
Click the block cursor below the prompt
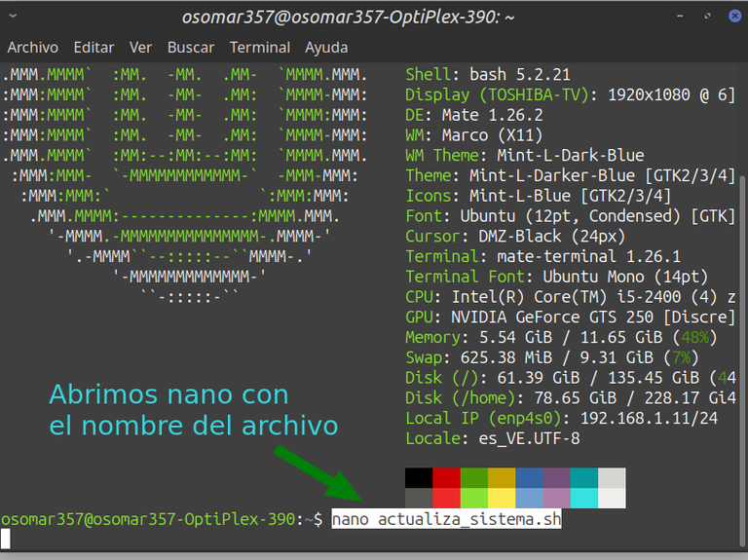5,539
